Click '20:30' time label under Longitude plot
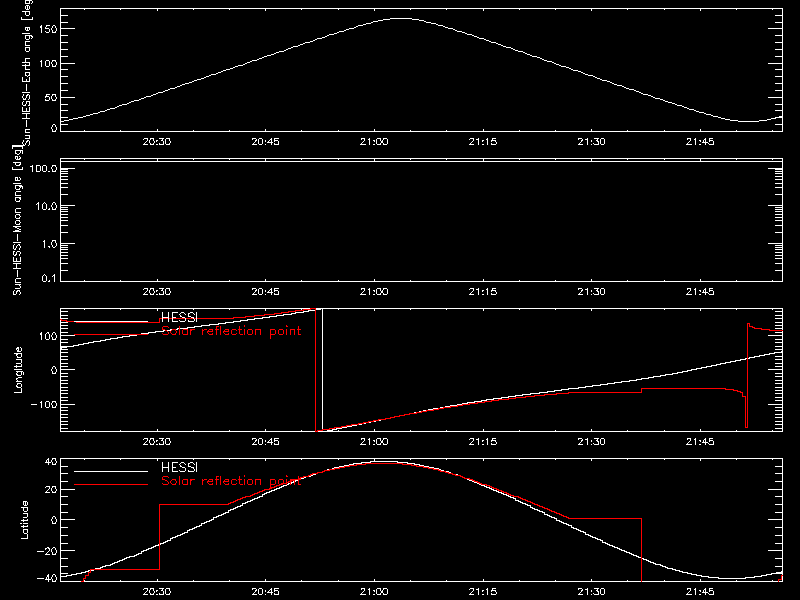This screenshot has height=600, width=800. point(157,442)
